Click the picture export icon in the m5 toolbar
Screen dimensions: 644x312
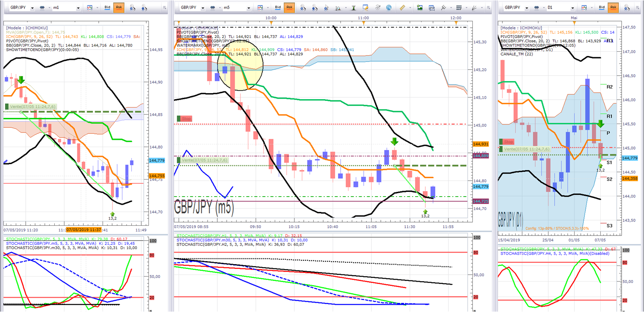[x=420, y=8]
